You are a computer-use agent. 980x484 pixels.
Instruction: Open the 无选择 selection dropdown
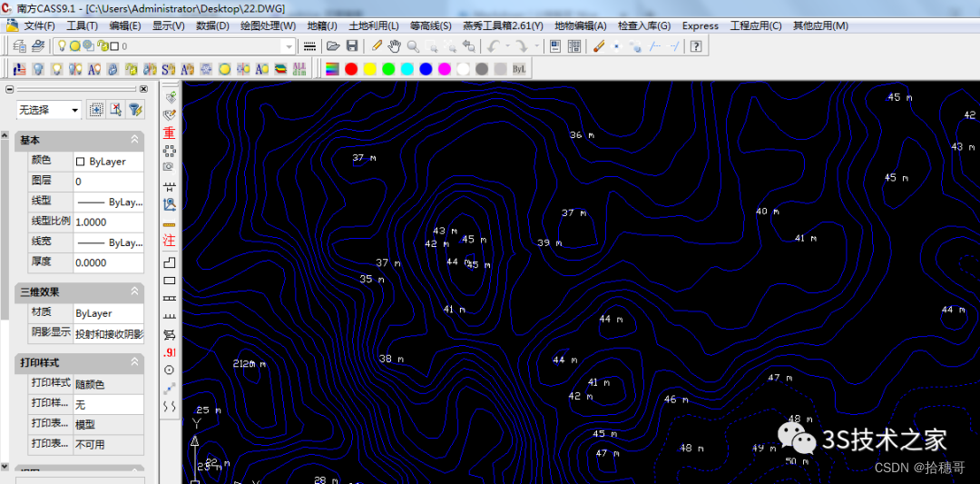(x=49, y=110)
